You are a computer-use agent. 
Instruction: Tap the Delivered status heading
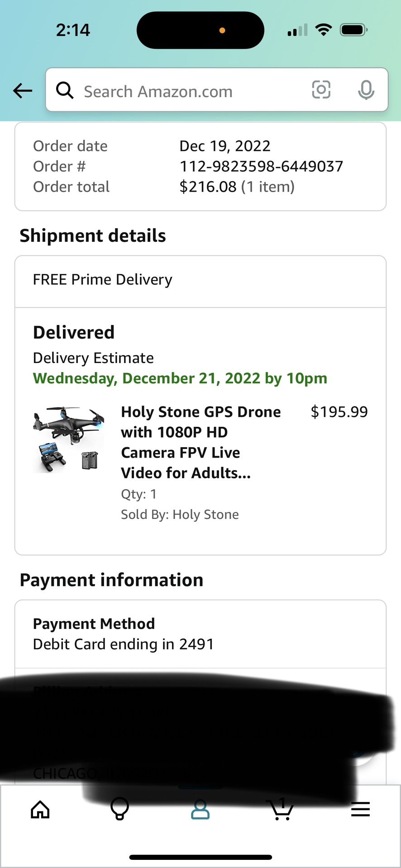pos(74,333)
